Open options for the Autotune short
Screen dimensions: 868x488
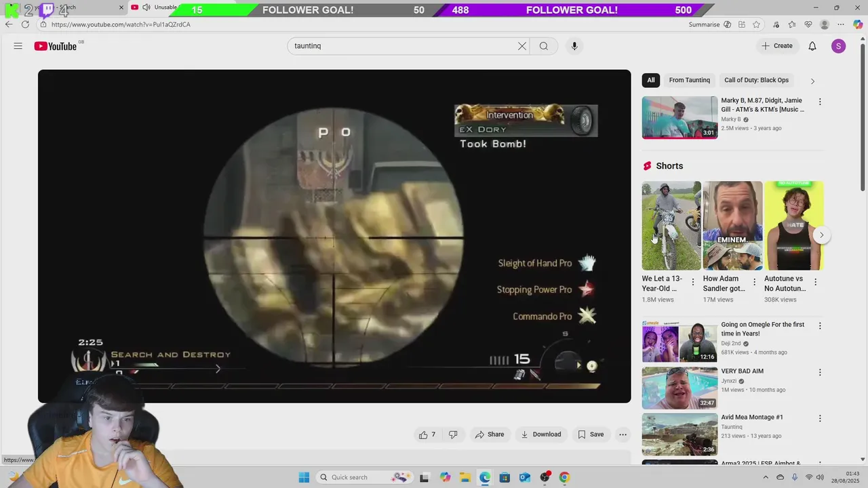(x=815, y=282)
